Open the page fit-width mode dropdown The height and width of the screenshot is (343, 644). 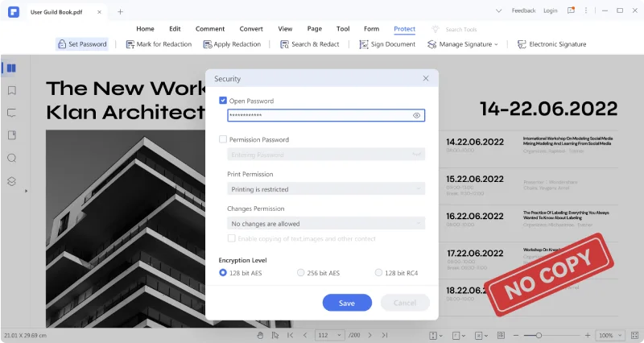pos(458,336)
